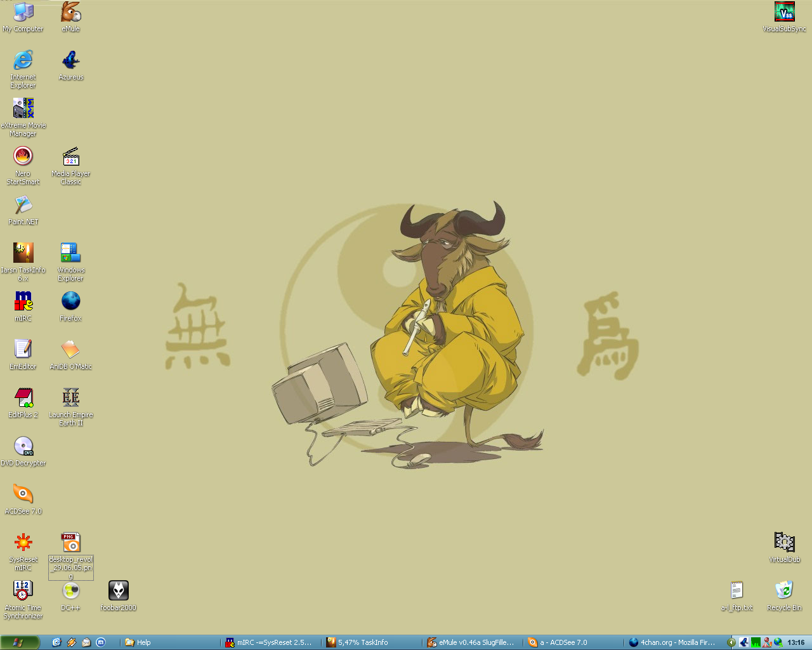Viewport: 812px width, 650px height.
Task: Click the foobar2000 desktop icon
Action: point(119,596)
